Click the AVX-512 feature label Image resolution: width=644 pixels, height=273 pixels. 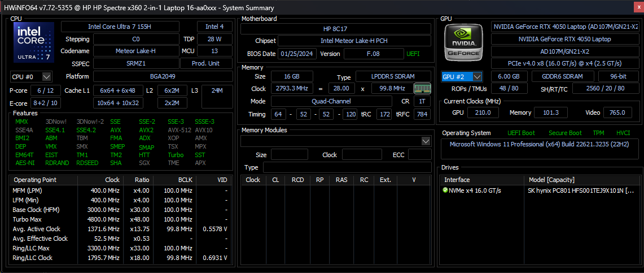point(179,130)
